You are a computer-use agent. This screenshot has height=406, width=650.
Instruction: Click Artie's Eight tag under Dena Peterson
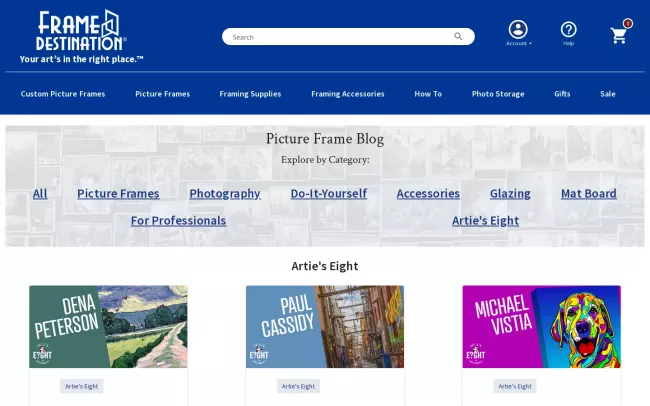tap(82, 386)
